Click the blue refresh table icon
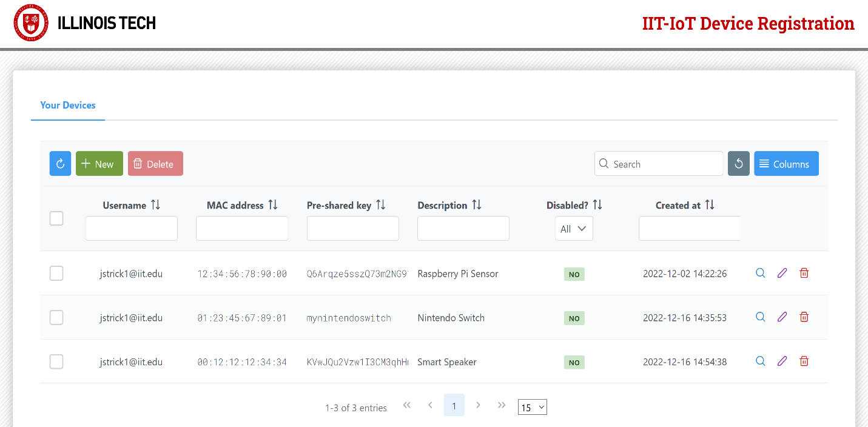 [x=60, y=164]
